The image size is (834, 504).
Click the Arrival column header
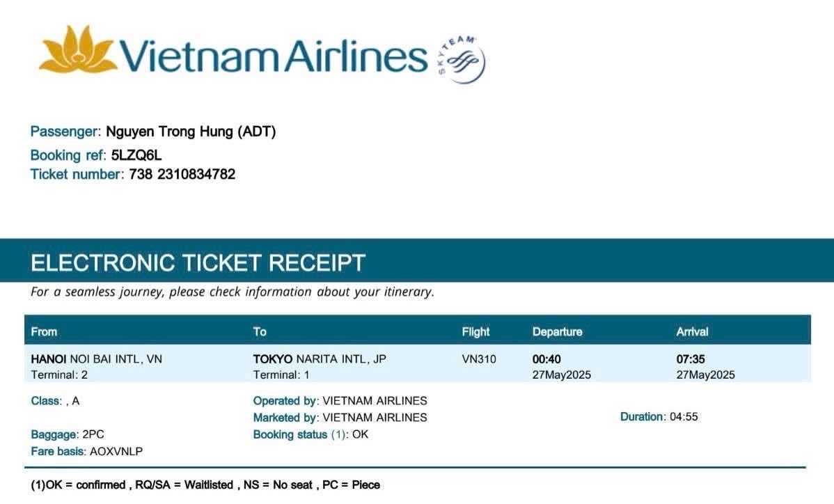692,331
